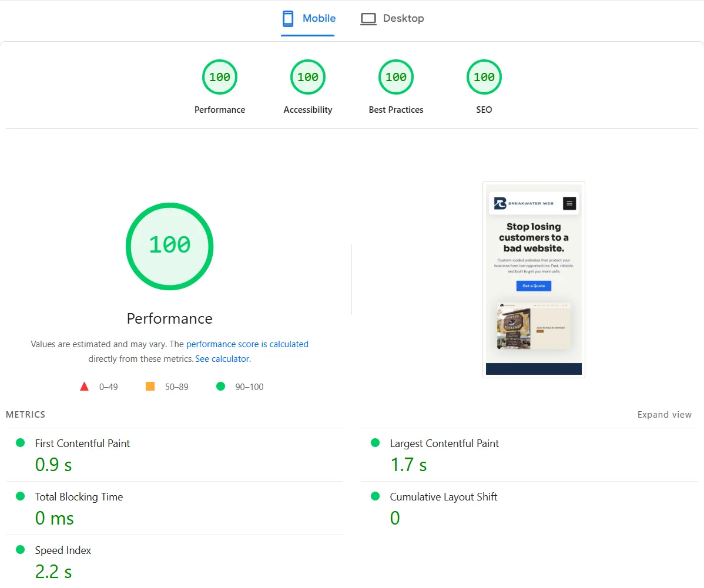The image size is (704, 588).
Task: Click the SEO score circle
Action: pyautogui.click(x=484, y=77)
